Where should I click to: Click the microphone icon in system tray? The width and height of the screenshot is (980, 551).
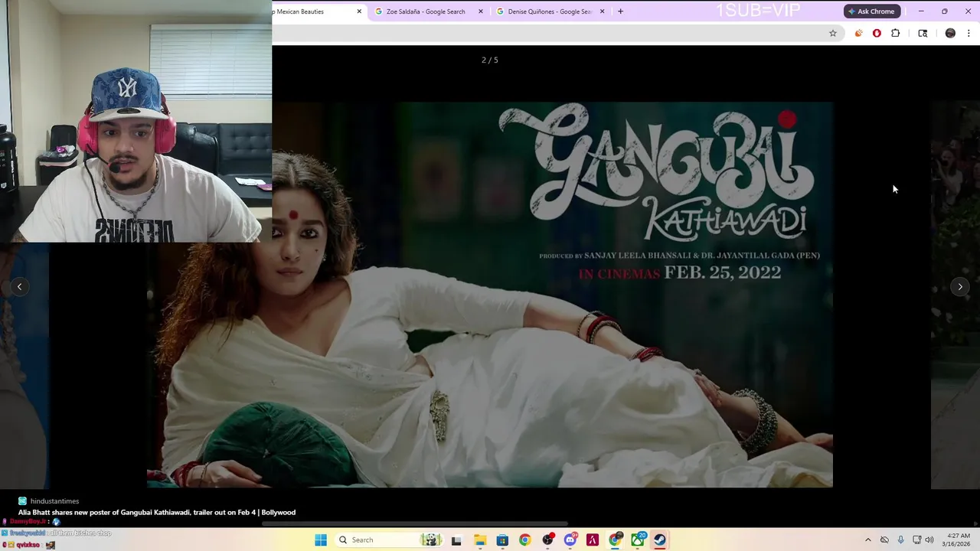coord(900,540)
